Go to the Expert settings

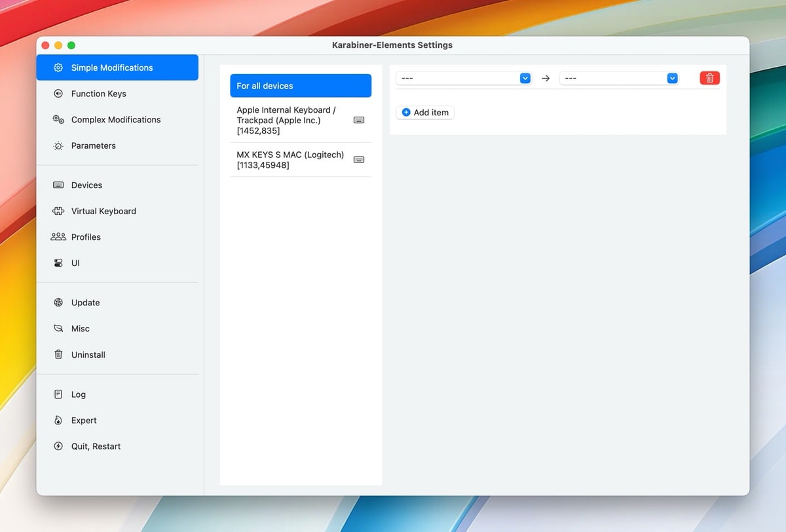tap(83, 421)
